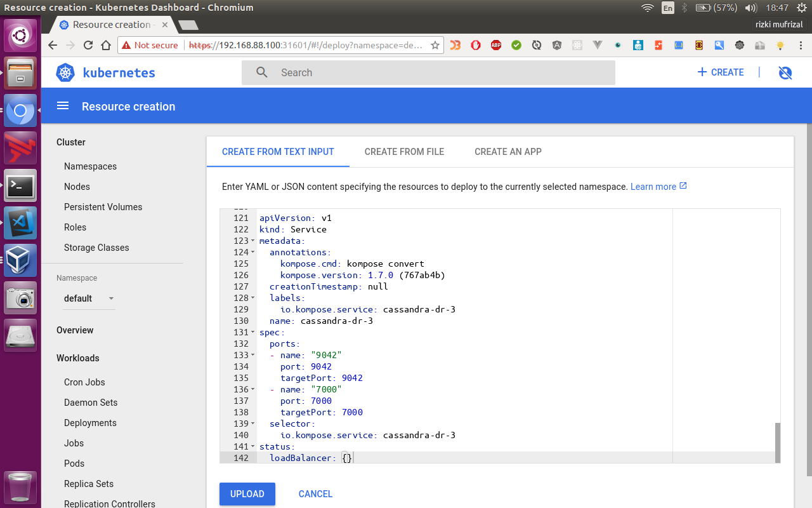Switch to Create from text input tab
Viewport: 812px width, 508px height.
(x=278, y=152)
